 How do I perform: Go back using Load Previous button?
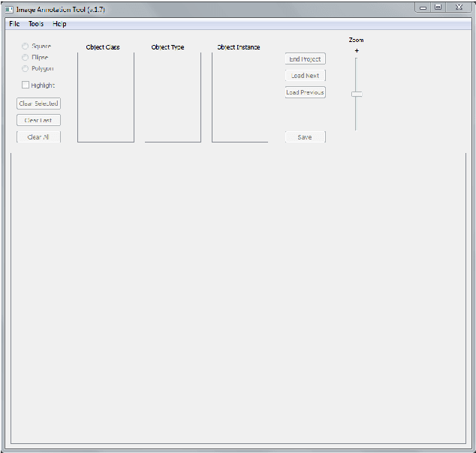[x=305, y=92]
